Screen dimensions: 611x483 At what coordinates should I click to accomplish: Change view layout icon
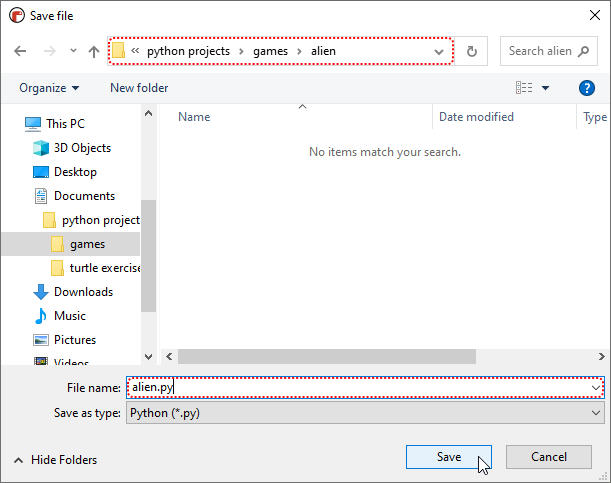[524, 88]
